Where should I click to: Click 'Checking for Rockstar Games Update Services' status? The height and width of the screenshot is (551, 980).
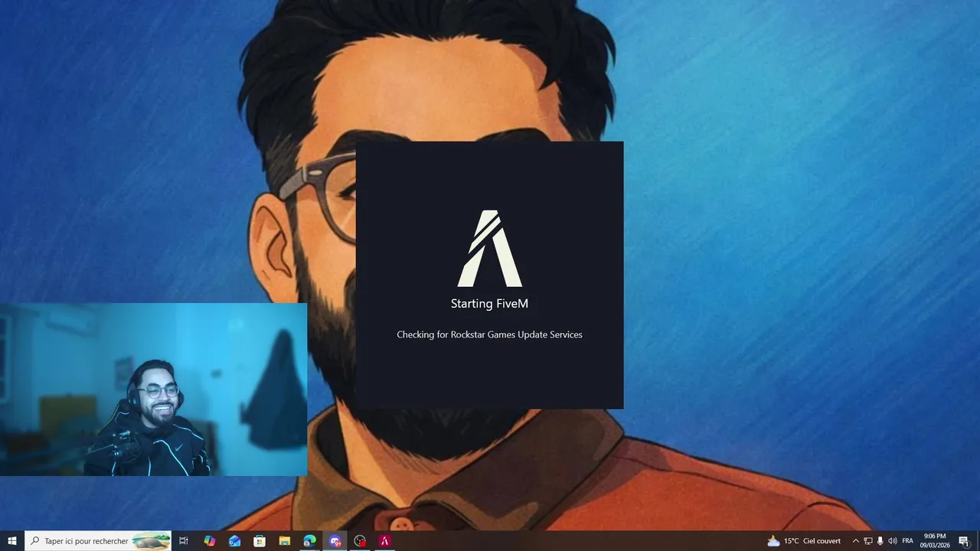click(489, 334)
